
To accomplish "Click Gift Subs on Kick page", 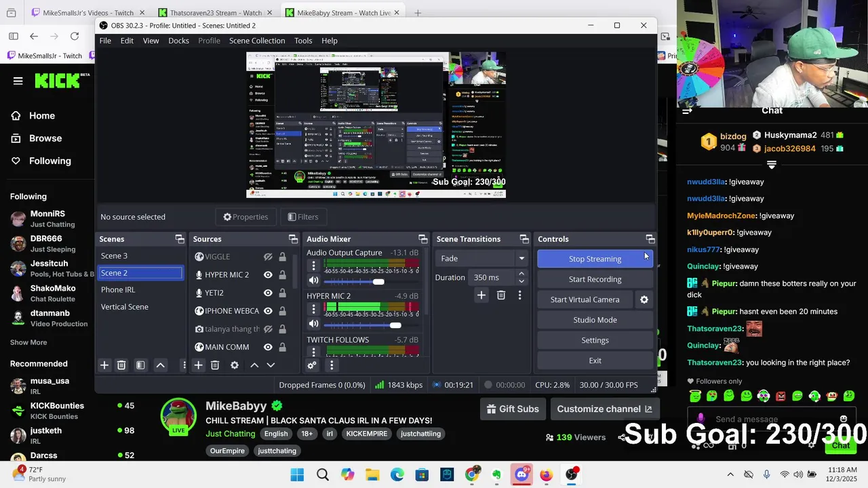I will (x=513, y=409).
